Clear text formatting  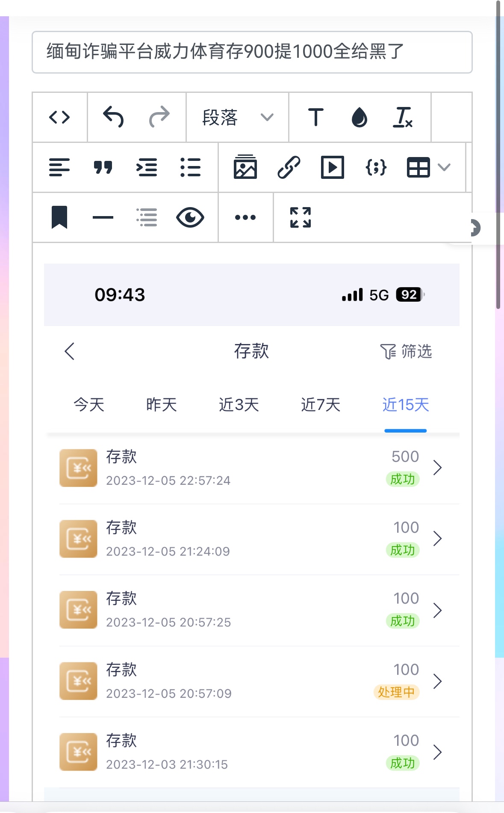[x=402, y=117]
